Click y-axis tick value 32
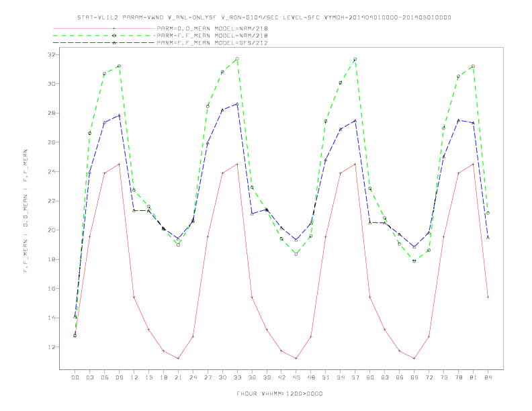532x411 pixels. coord(52,54)
